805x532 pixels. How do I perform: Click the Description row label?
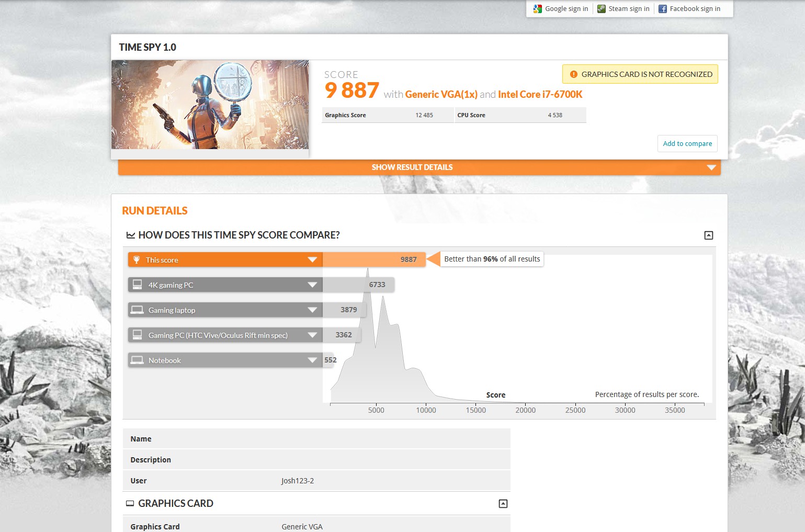151,460
